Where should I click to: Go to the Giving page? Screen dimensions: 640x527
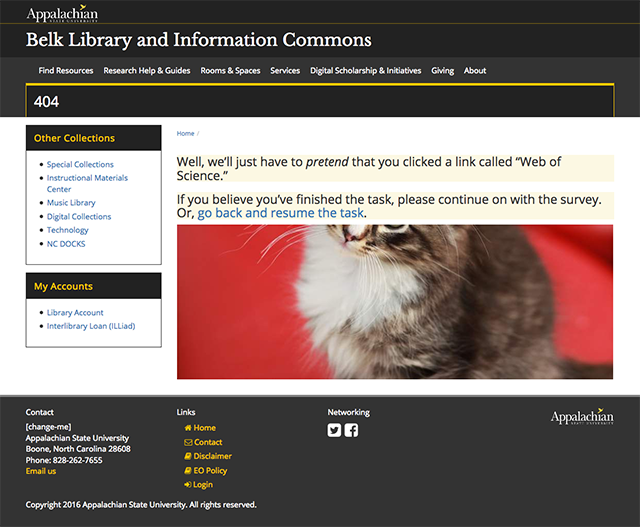[442, 71]
